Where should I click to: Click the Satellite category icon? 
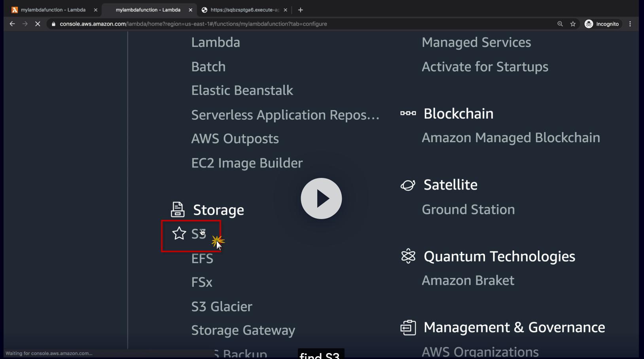coord(408,185)
